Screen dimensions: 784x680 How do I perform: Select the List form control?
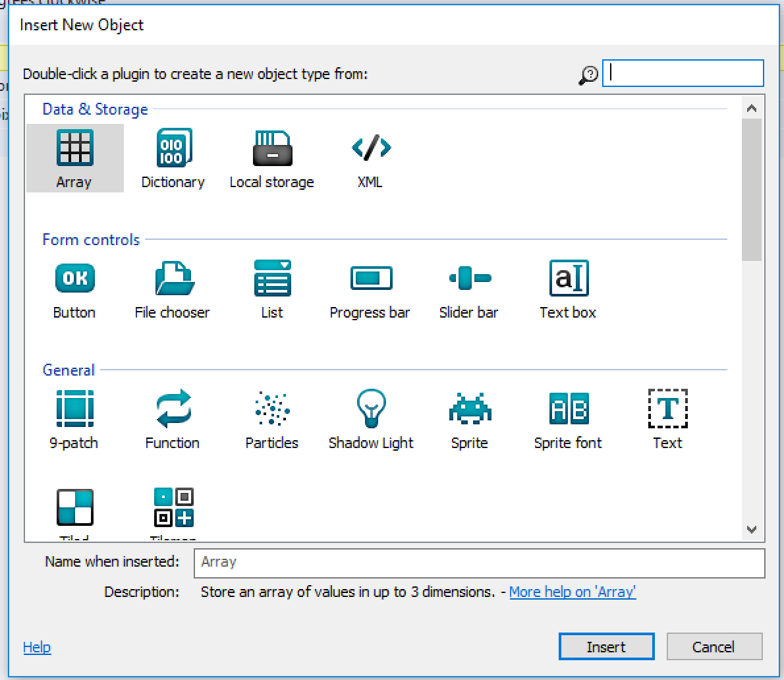point(272,278)
